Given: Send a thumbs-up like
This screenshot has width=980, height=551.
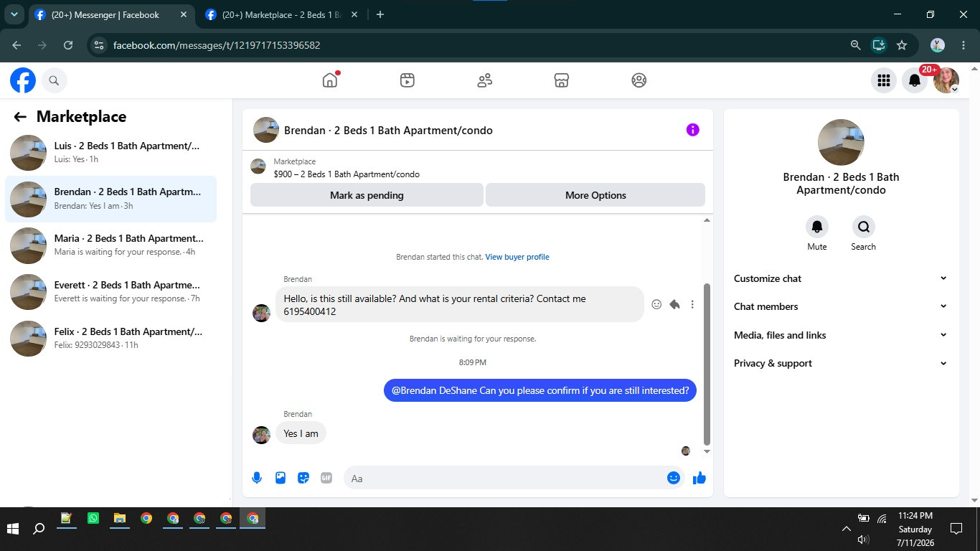Looking at the screenshot, I should click(699, 478).
